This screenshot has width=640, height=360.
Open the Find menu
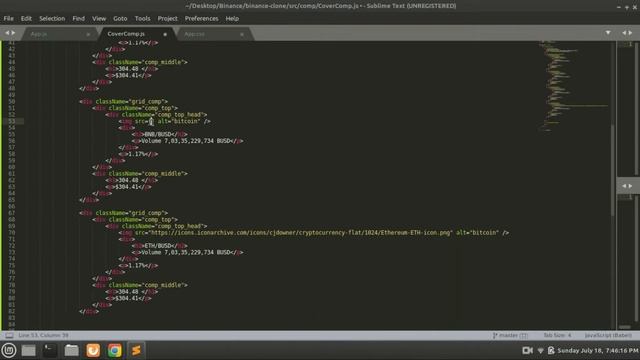(78, 18)
